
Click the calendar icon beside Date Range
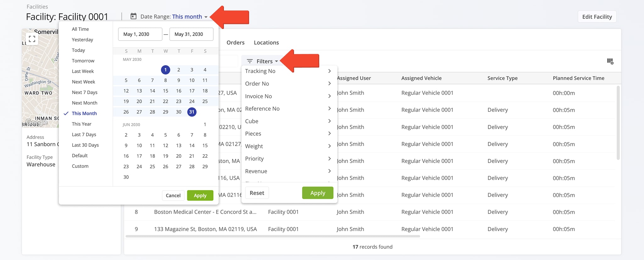point(134,16)
